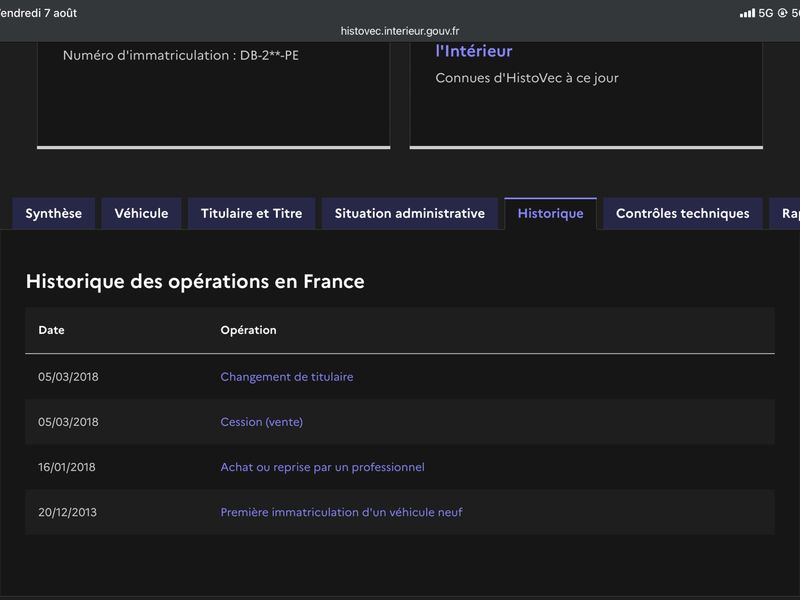Click the 05/03/2018 date beside Cession (vente)
Image resolution: width=800 pixels, height=600 pixels.
(x=68, y=422)
